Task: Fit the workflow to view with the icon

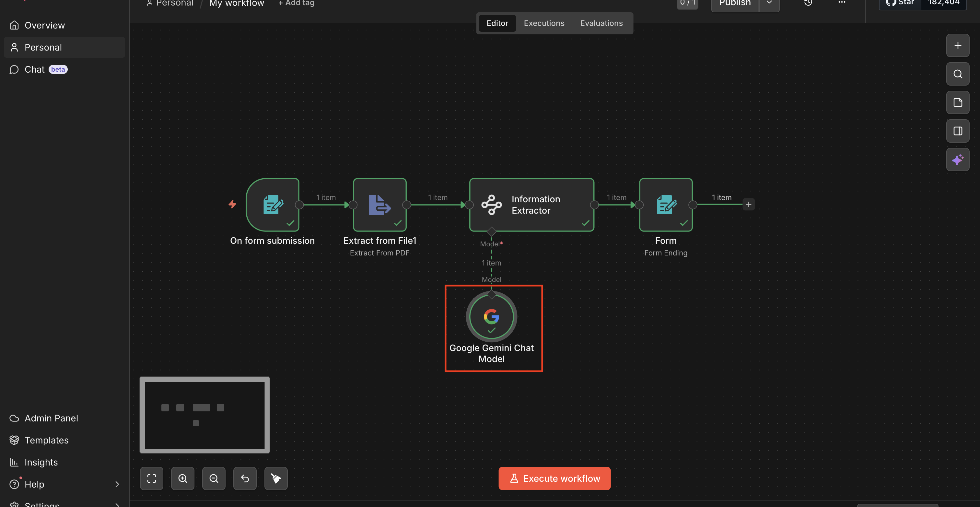Action: click(151, 478)
